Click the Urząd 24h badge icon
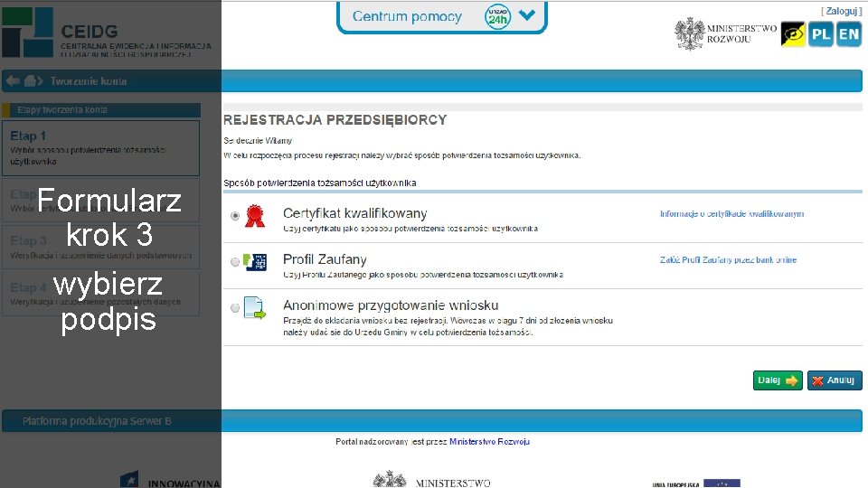868x488 pixels. tap(497, 16)
